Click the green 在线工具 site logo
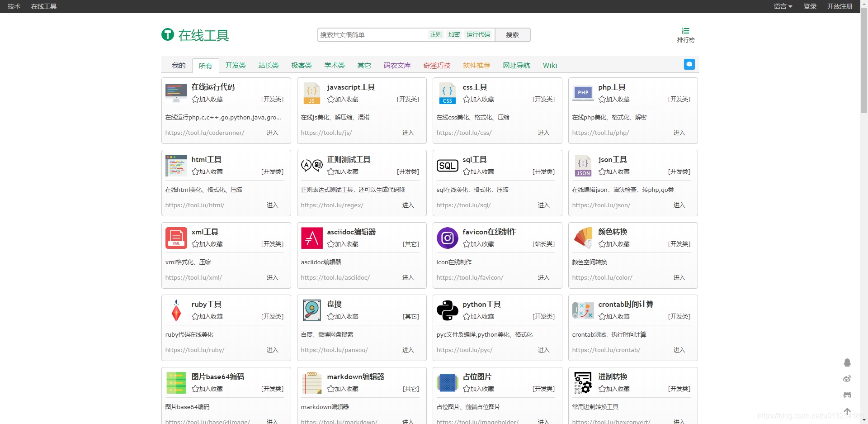This screenshot has height=424, width=868. click(195, 35)
